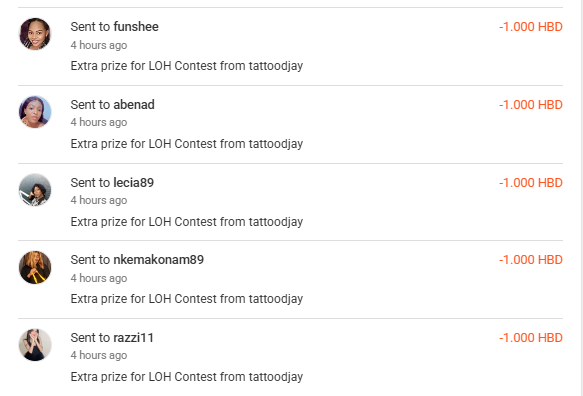Image resolution: width=583 pixels, height=396 pixels.
Task: Select the -1.000 HBD amount for nkemakonam89
Action: click(531, 260)
